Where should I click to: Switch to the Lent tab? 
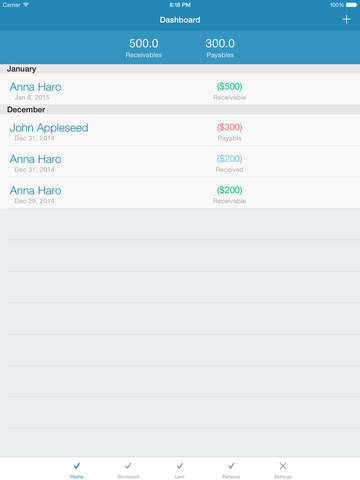click(180, 470)
